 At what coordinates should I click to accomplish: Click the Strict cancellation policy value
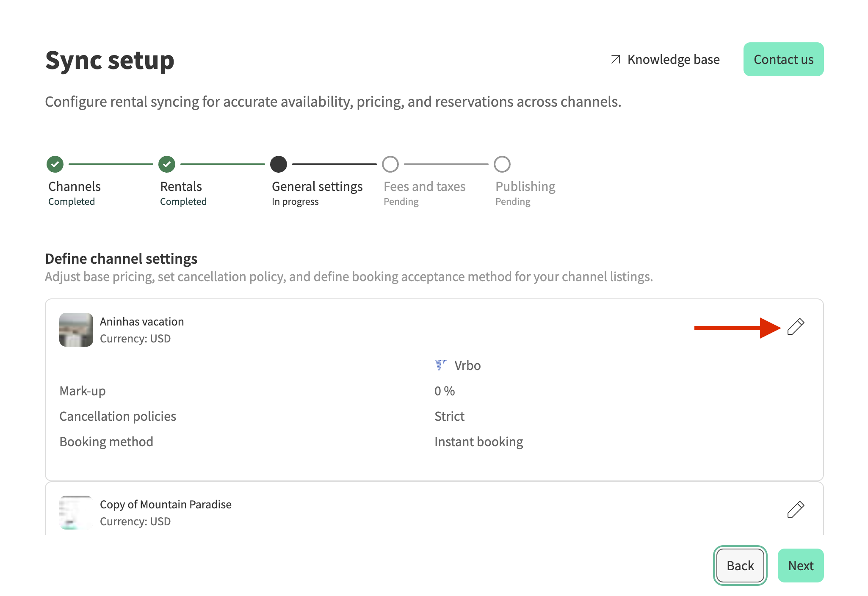[449, 417]
